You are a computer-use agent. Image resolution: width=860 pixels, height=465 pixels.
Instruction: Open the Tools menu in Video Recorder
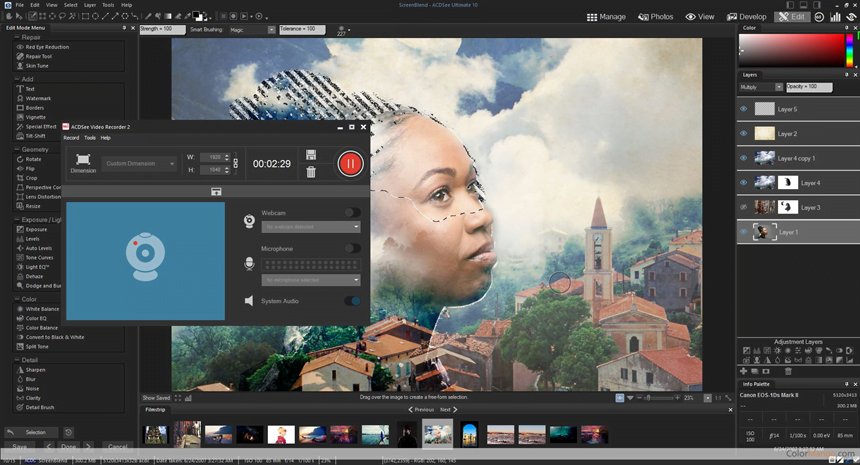[x=90, y=138]
